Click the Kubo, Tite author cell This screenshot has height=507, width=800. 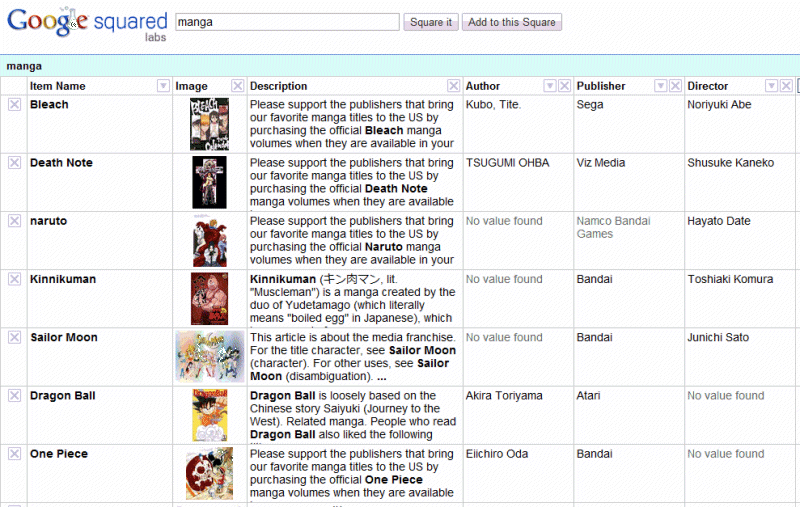(493, 105)
